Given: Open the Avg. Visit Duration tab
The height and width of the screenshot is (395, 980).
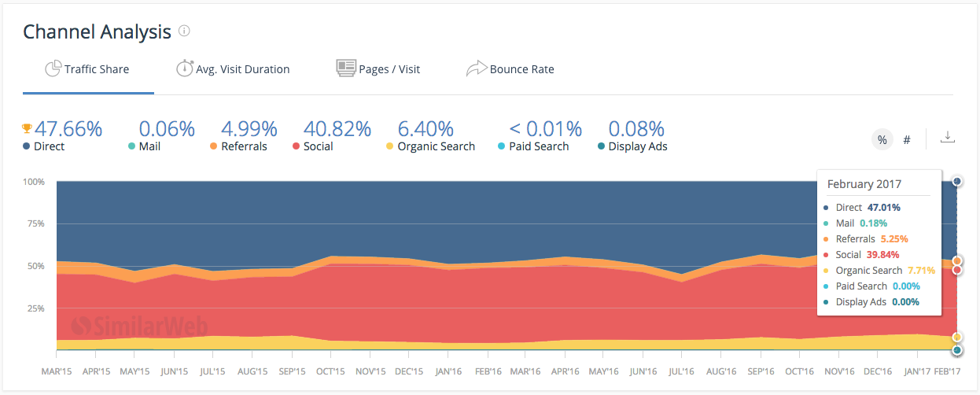Looking at the screenshot, I should [x=242, y=69].
